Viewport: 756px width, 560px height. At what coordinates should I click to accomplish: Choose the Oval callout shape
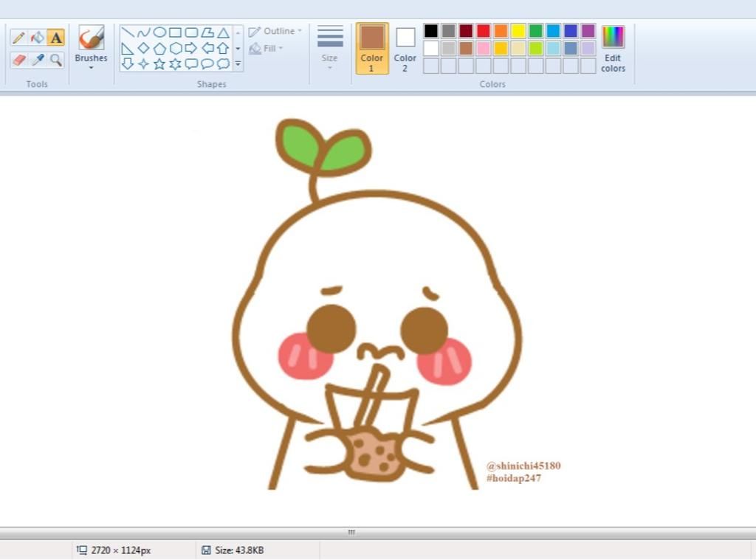207,63
